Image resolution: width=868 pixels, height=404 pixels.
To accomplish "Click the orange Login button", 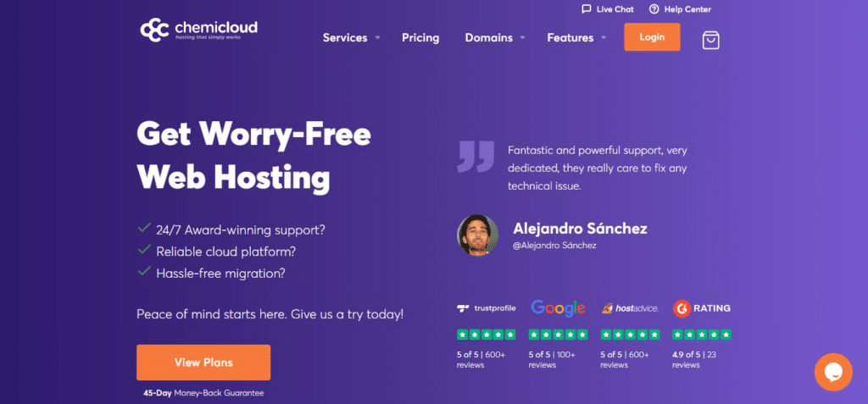I will (652, 37).
